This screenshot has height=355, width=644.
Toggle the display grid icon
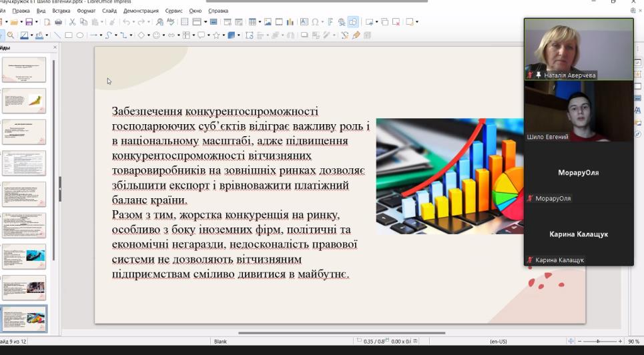184,22
